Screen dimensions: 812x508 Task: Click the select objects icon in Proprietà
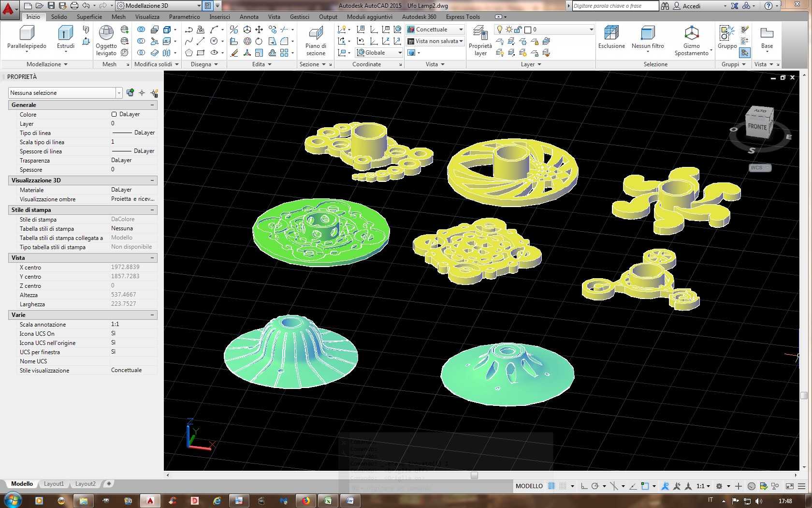pos(142,93)
